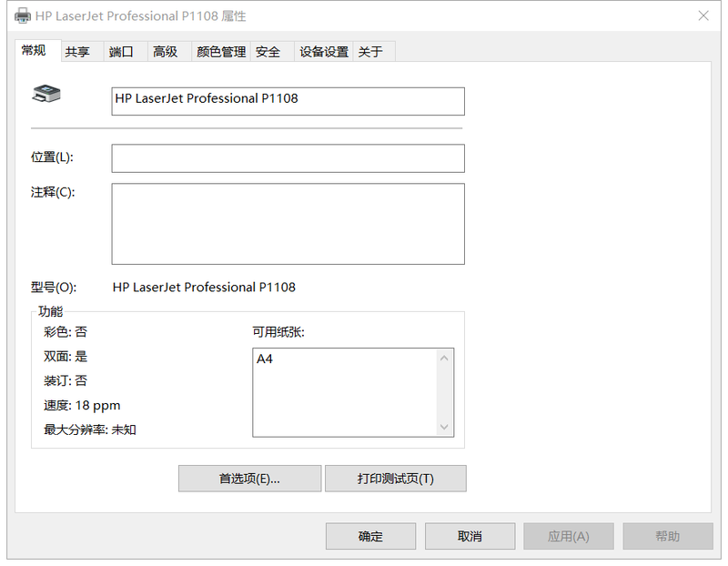Open the 端口 tab
Image resolution: width=728 pixels, height=566 pixels.
click(x=121, y=53)
